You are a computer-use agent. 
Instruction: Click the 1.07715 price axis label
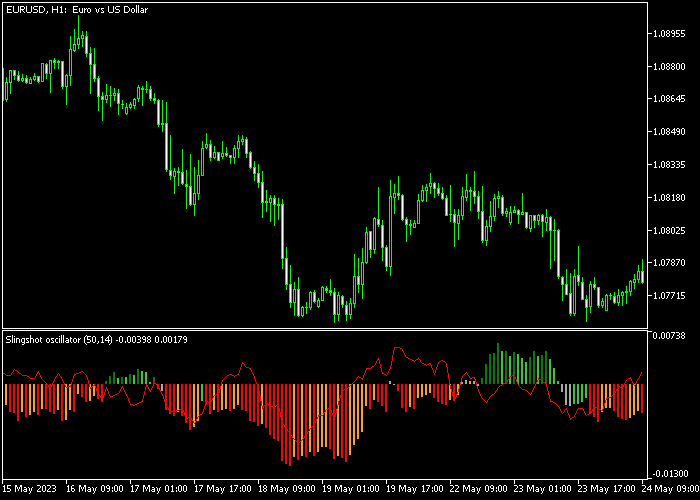(x=669, y=296)
